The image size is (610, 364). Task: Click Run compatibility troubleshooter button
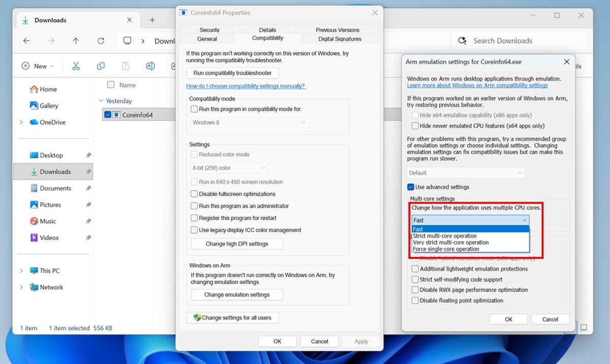tap(233, 73)
